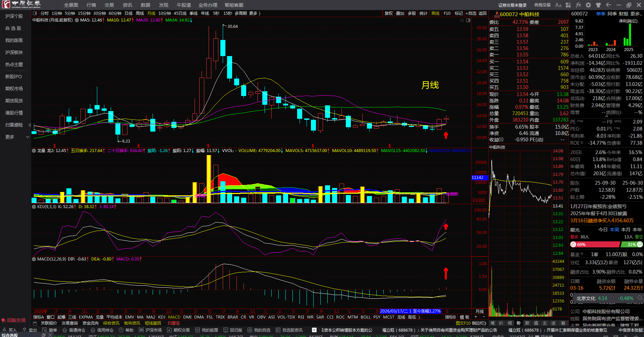Click the zoom-out minus button beside 模板

[484, 317]
